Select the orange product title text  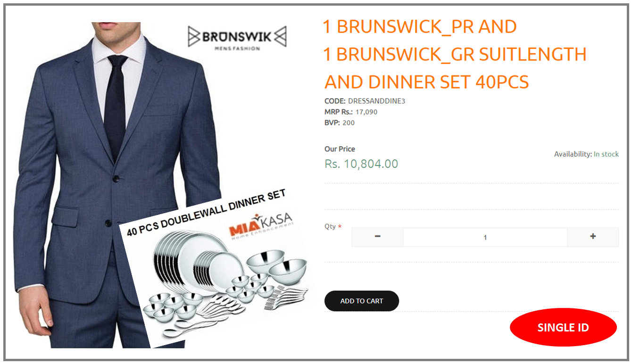(x=455, y=54)
